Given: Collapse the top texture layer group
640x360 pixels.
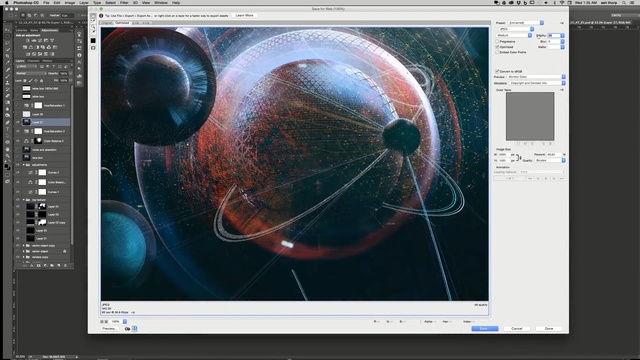Looking at the screenshot, I should pos(23,200).
